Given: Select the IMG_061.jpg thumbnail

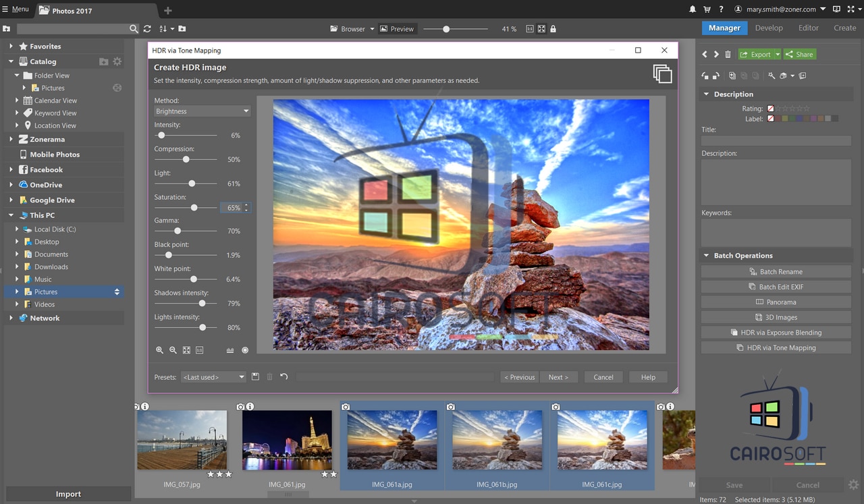Looking at the screenshot, I should tap(287, 440).
